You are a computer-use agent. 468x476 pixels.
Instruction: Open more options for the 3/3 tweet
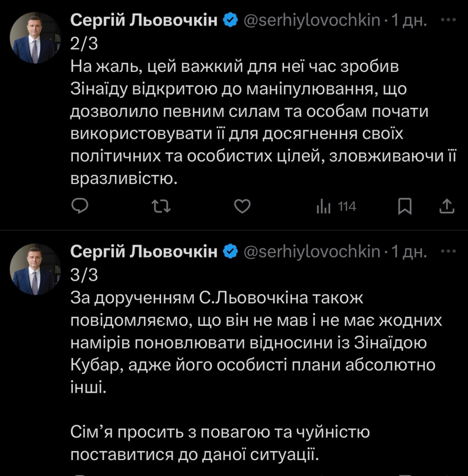pos(448,252)
